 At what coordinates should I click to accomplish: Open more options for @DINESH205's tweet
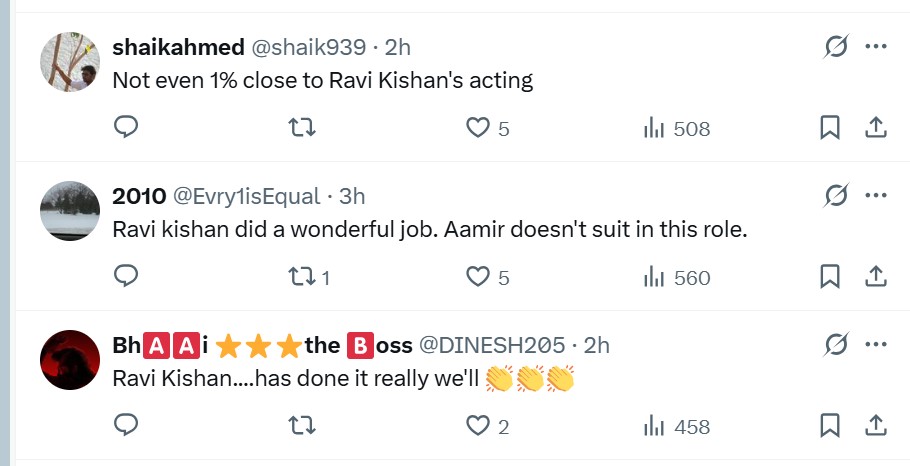tap(875, 345)
